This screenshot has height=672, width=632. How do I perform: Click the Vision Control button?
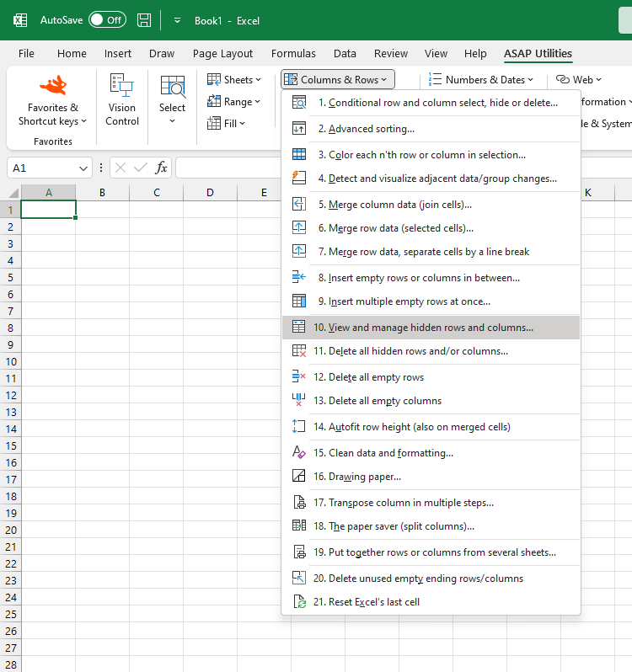[x=122, y=100]
